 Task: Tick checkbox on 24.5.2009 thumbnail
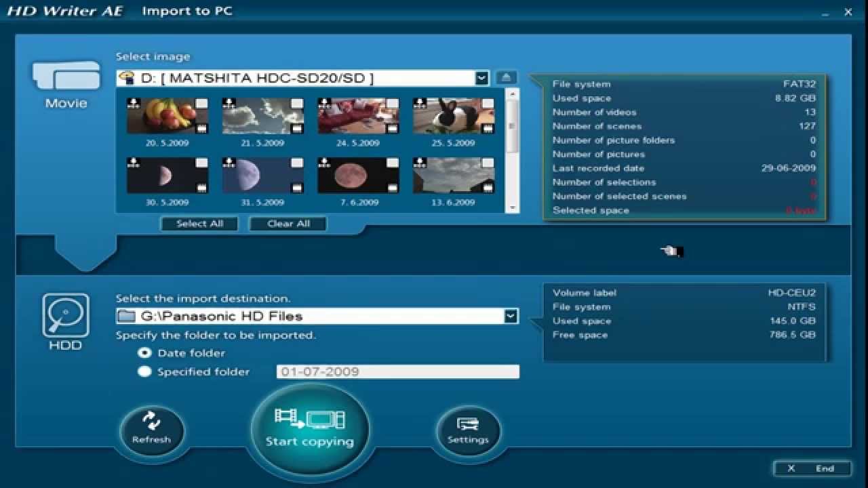click(393, 103)
